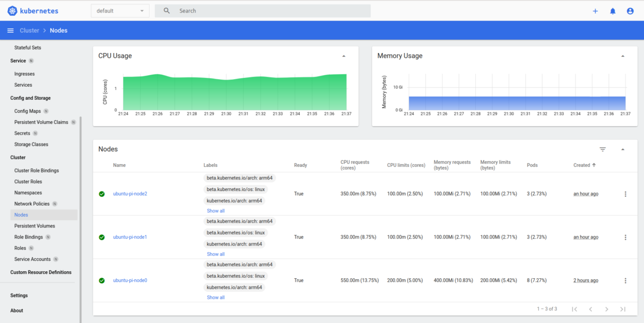Image resolution: width=644 pixels, height=323 pixels.
Task: Open the create resource plus icon
Action: (595, 10)
